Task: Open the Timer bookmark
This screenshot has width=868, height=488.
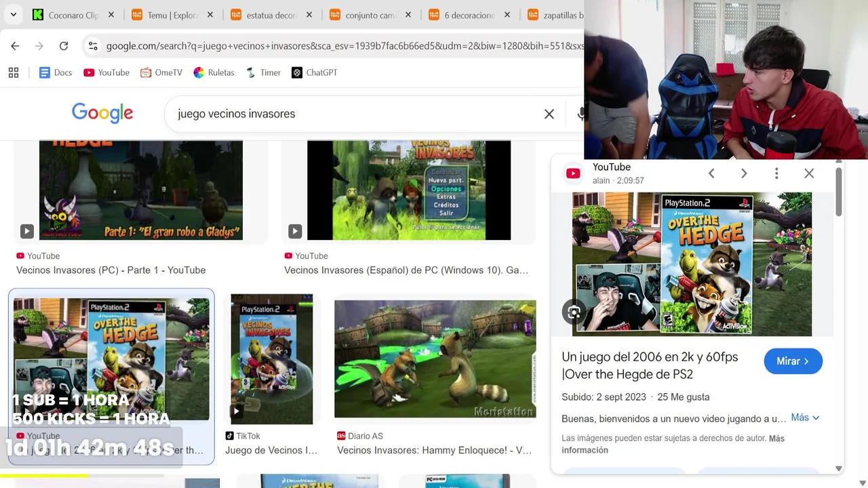Action: [x=263, y=73]
